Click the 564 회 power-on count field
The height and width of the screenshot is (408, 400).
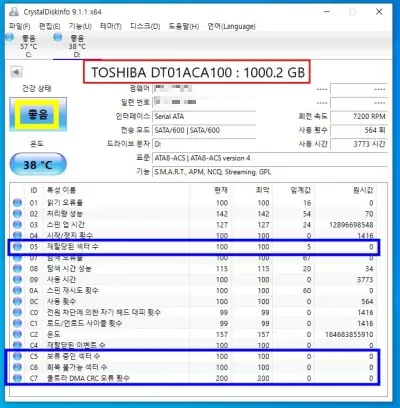tap(359, 130)
